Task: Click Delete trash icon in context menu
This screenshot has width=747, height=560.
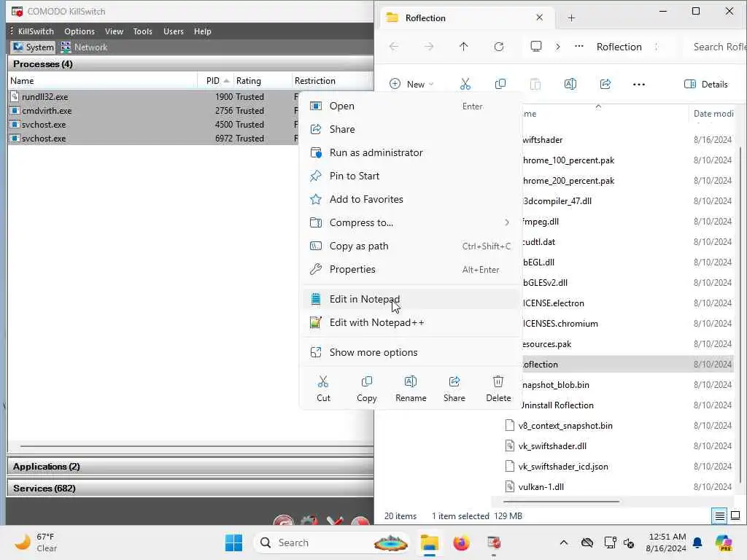Action: pyautogui.click(x=498, y=389)
